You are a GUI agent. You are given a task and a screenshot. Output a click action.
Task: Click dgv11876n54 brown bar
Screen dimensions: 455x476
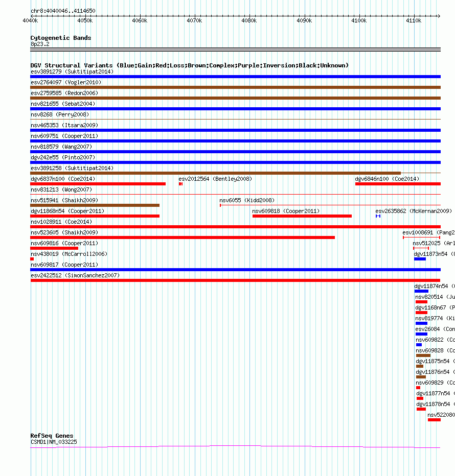421,377
